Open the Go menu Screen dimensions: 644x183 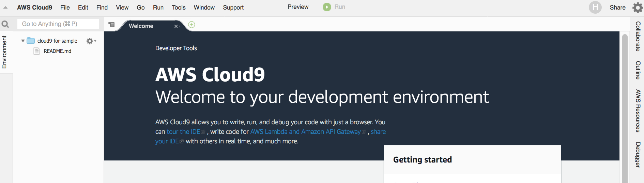pyautogui.click(x=141, y=7)
